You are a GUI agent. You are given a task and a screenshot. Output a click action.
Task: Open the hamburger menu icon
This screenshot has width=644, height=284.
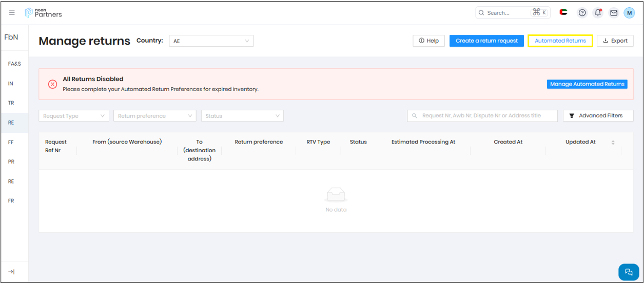point(12,13)
